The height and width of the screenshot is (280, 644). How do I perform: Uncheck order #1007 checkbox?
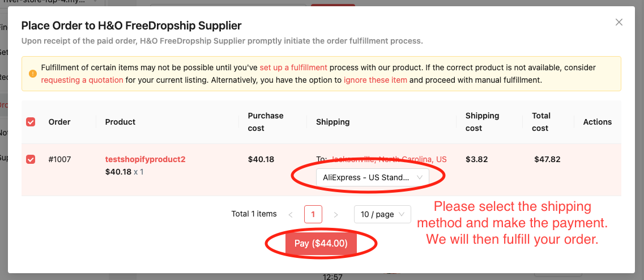click(31, 159)
